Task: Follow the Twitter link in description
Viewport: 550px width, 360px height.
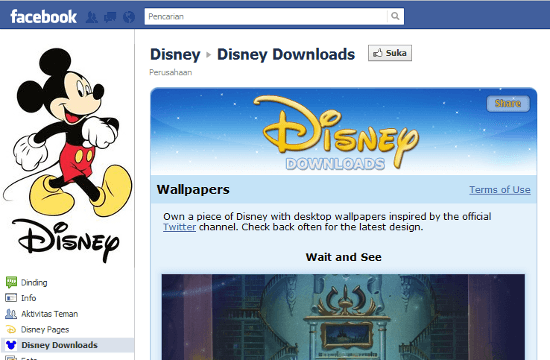Action: [x=179, y=227]
